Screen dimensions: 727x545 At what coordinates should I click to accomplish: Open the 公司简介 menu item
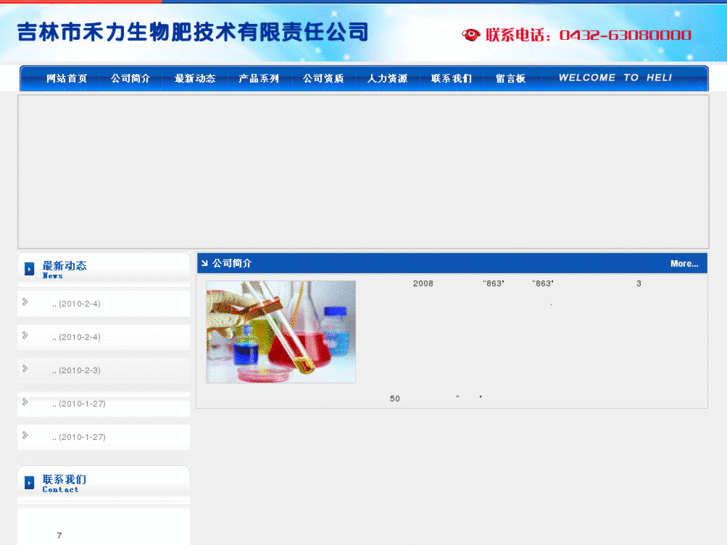pyautogui.click(x=131, y=78)
